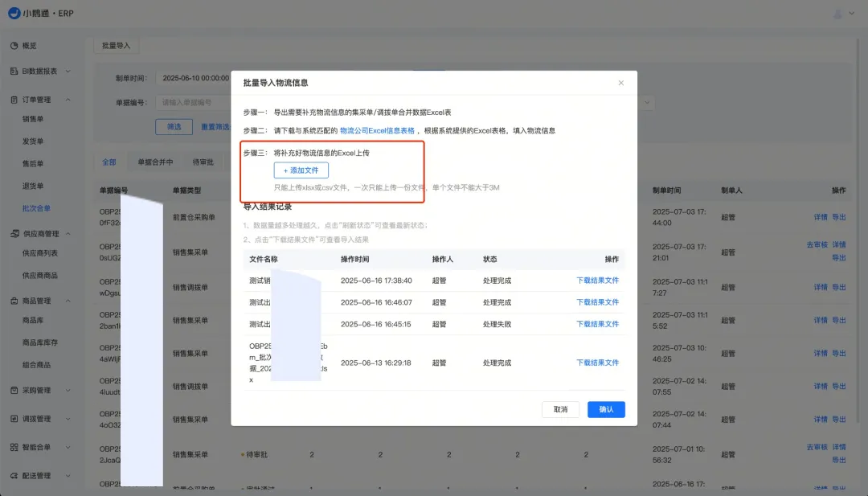Close the 批量导入物流信息 dialog

tap(621, 83)
